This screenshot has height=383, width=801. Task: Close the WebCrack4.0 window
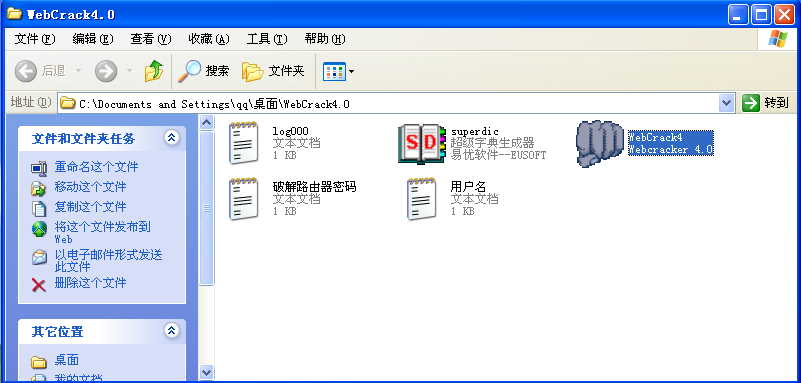pos(784,15)
